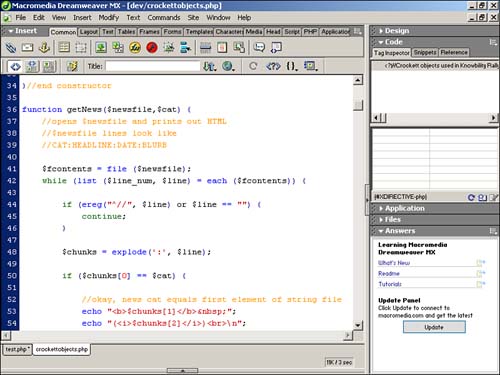500x375 pixels.
Task: Open the Snippets tab
Action: 425,53
